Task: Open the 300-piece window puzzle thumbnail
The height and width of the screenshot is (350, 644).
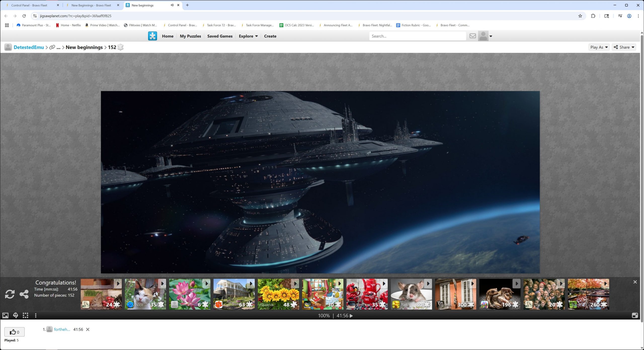Action: 455,294
